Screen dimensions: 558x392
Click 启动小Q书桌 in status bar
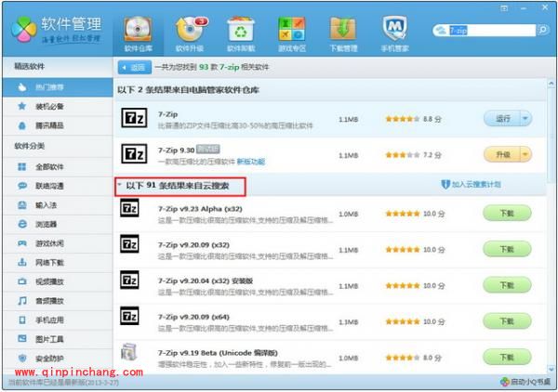tap(525, 382)
